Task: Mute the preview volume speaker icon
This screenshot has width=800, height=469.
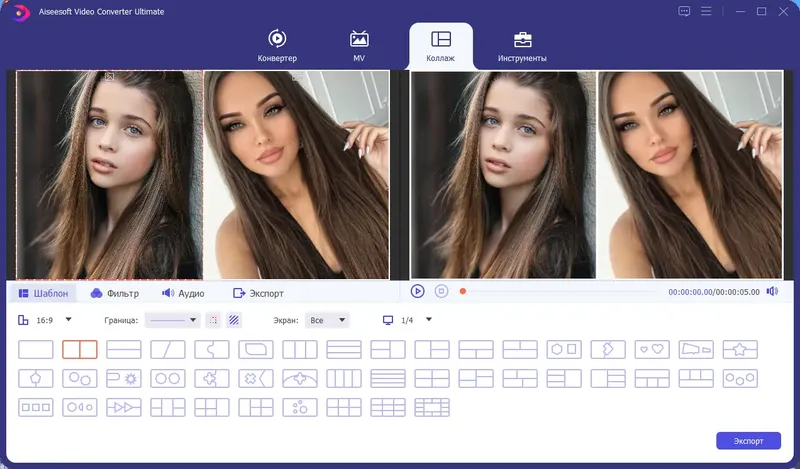Action: tap(772, 291)
